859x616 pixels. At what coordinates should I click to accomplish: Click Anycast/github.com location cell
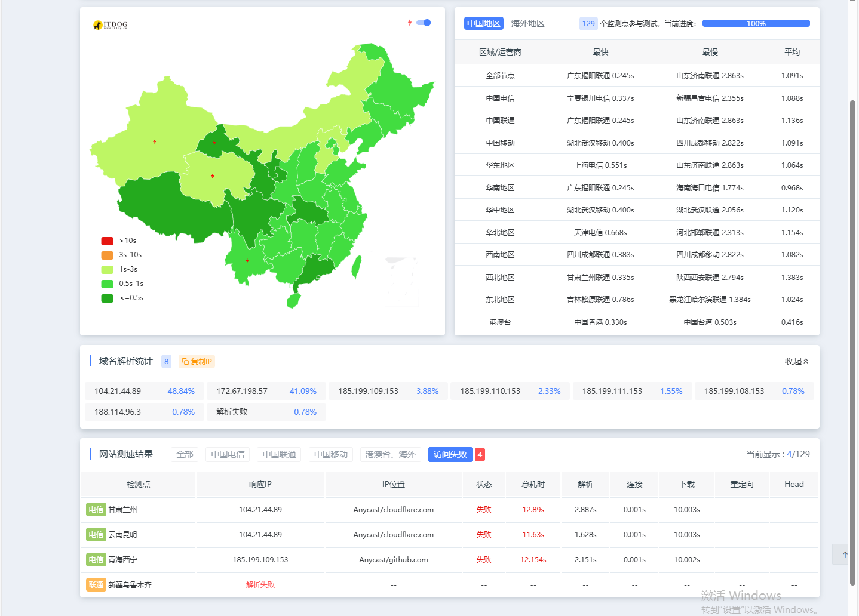[x=394, y=560]
